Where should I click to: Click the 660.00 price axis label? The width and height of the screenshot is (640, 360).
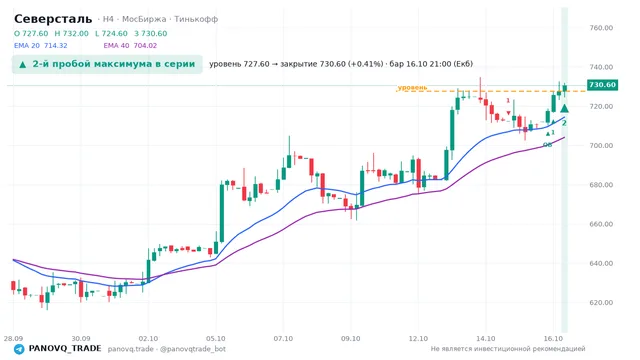point(601,224)
